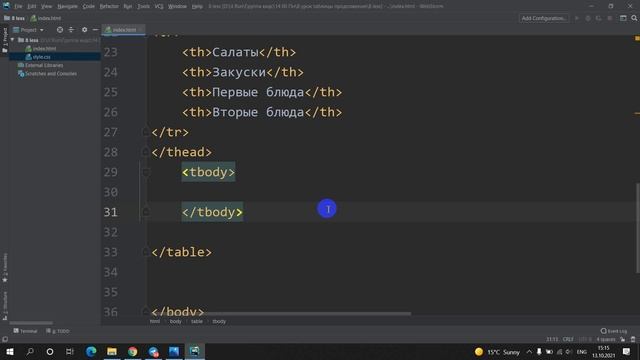Open the VCS menu
This screenshot has height=360, width=640.
pos(159,6)
